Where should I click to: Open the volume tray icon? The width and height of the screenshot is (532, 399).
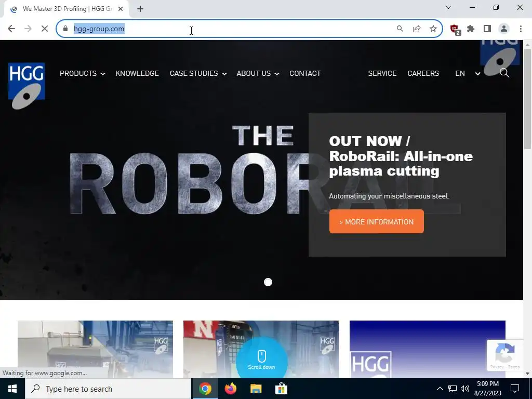click(465, 389)
